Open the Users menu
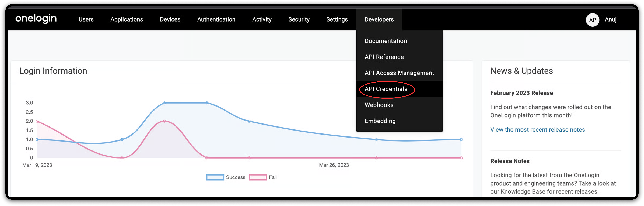 point(86,20)
